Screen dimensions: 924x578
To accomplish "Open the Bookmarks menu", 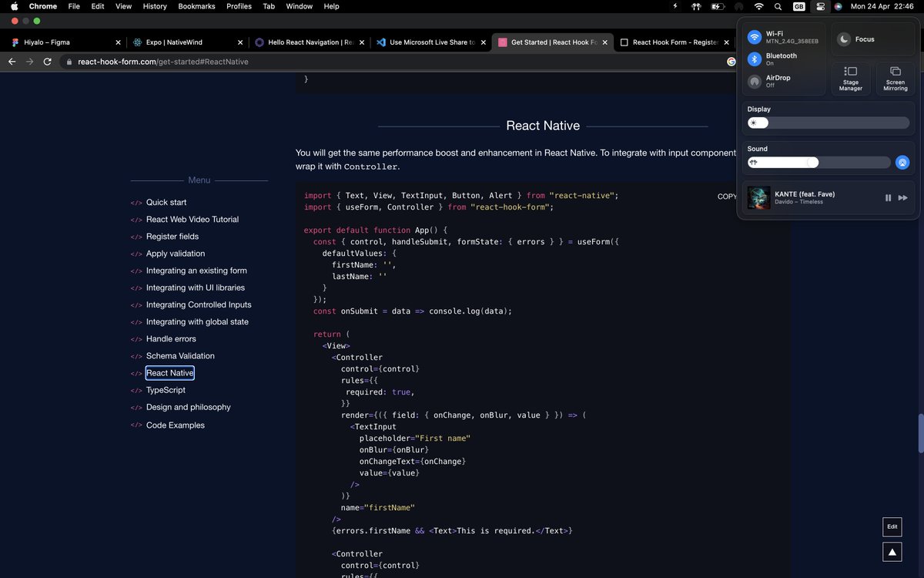I will coord(196,6).
